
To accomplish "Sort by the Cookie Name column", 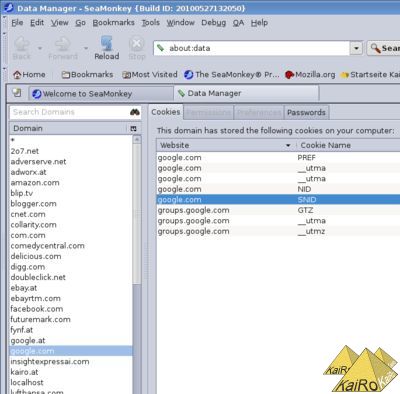I will 348,145.
